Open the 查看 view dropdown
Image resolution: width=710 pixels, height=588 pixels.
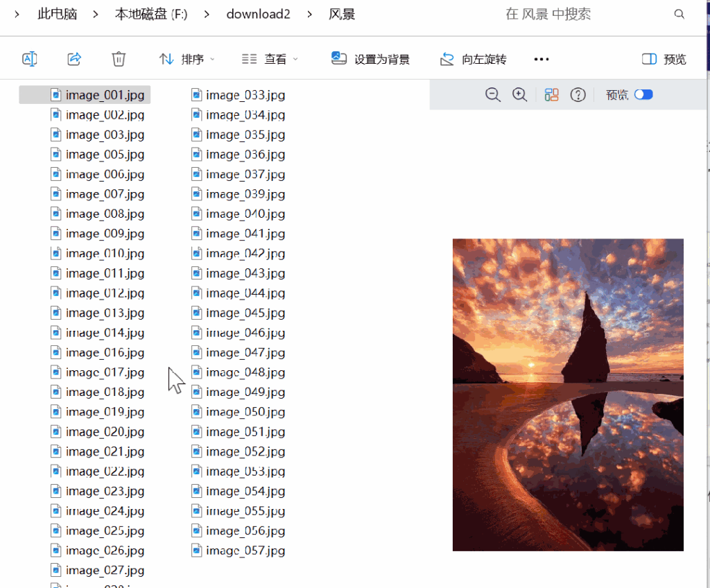270,59
